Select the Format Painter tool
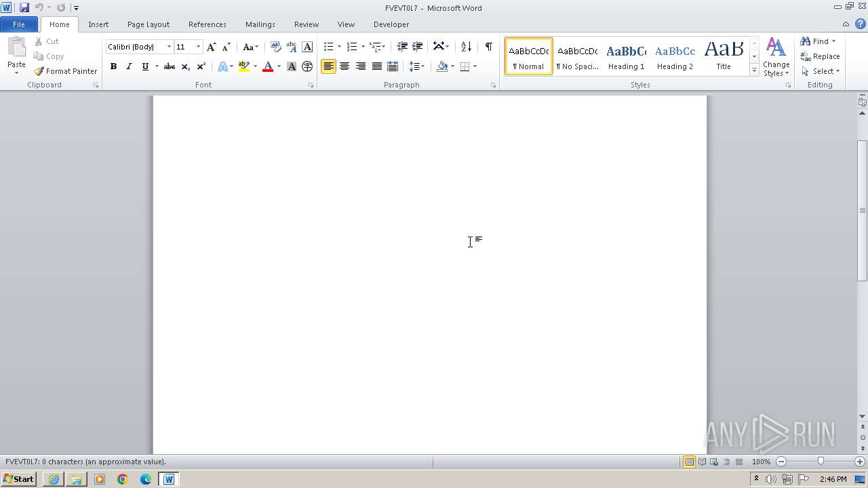The width and height of the screenshot is (868, 488). tap(65, 71)
